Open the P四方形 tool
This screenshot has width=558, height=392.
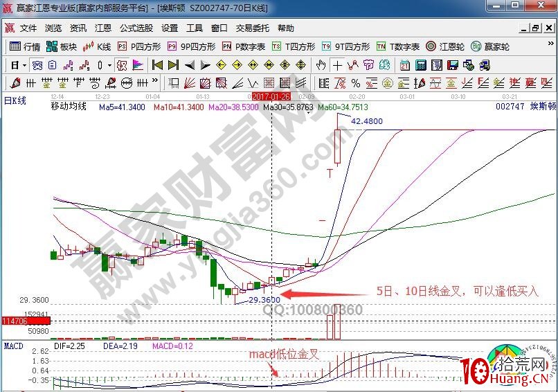point(139,46)
